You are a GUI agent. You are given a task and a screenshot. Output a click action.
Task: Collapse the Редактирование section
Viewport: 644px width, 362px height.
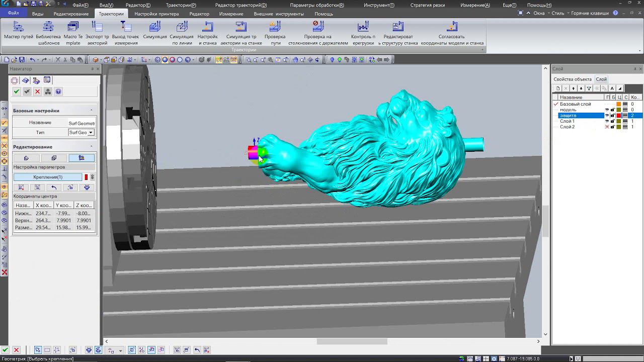click(x=91, y=147)
